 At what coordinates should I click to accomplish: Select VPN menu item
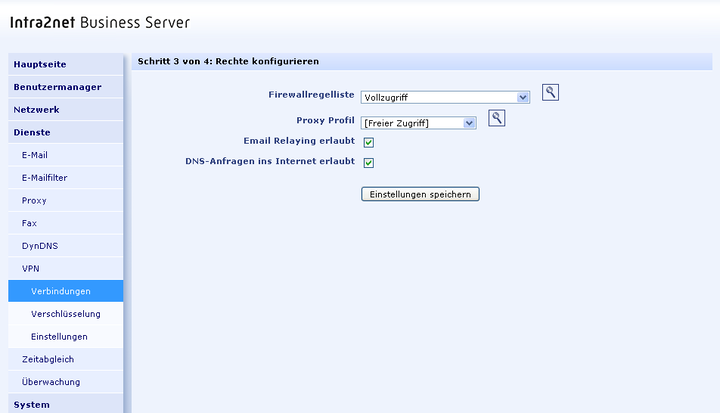(66, 268)
